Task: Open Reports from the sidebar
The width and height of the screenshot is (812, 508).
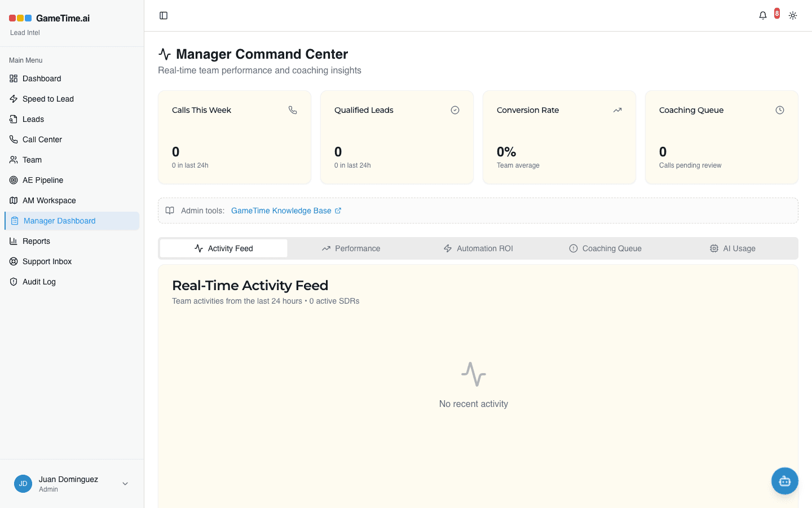Action: 72,241
